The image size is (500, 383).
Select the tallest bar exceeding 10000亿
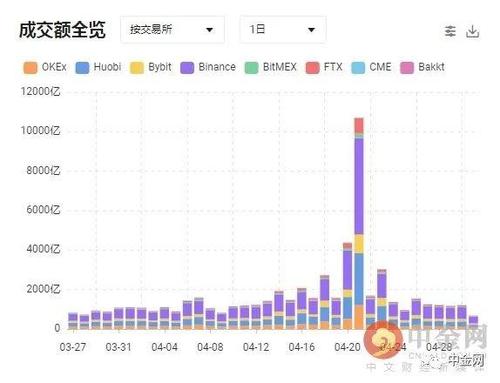pyautogui.click(x=359, y=223)
